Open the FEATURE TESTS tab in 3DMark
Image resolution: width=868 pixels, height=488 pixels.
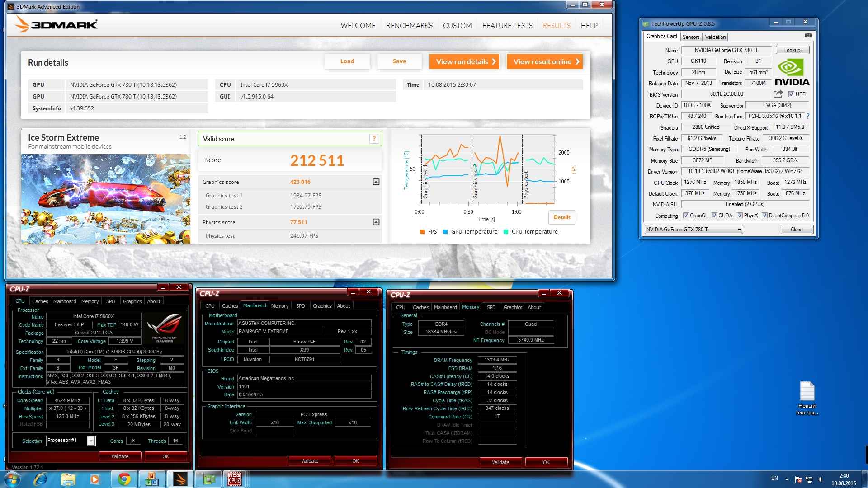507,26
